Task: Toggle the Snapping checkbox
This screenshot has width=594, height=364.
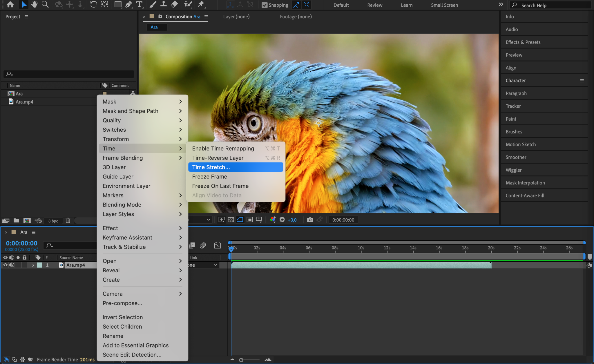Action: coord(265,5)
